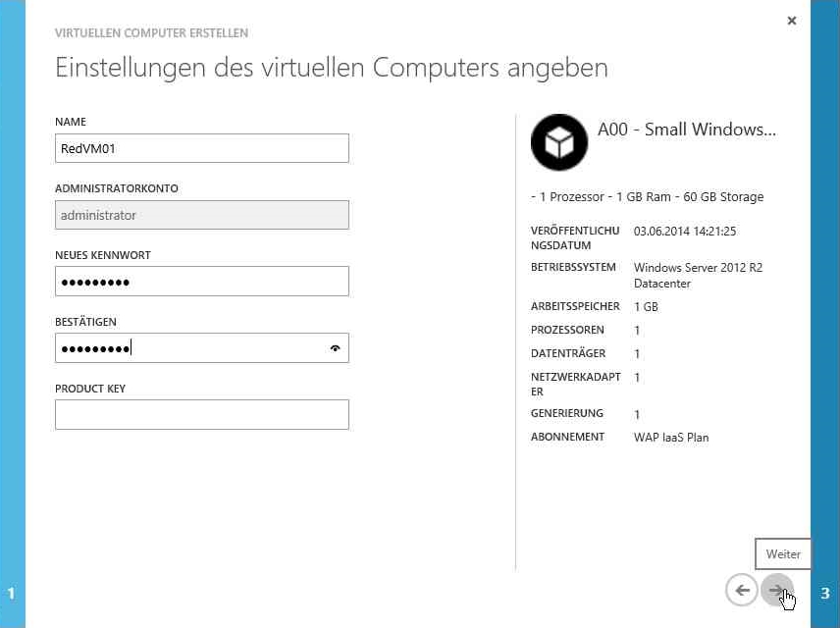Click the Weiter forward arrow button

[776, 591]
